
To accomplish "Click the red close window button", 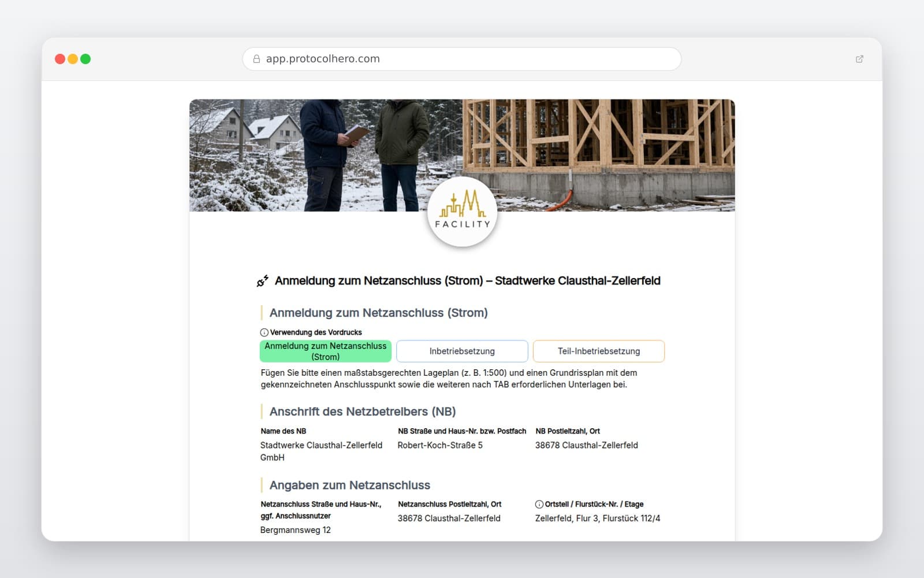I will click(60, 59).
